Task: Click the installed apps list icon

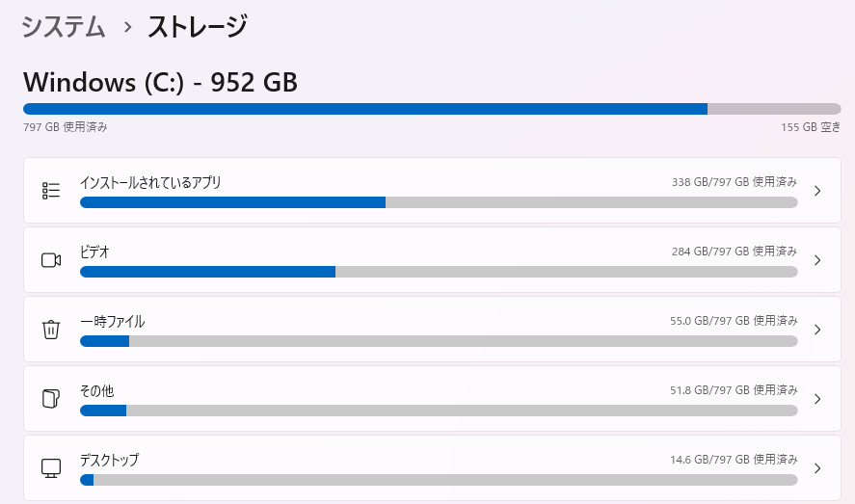Action: click(x=51, y=191)
